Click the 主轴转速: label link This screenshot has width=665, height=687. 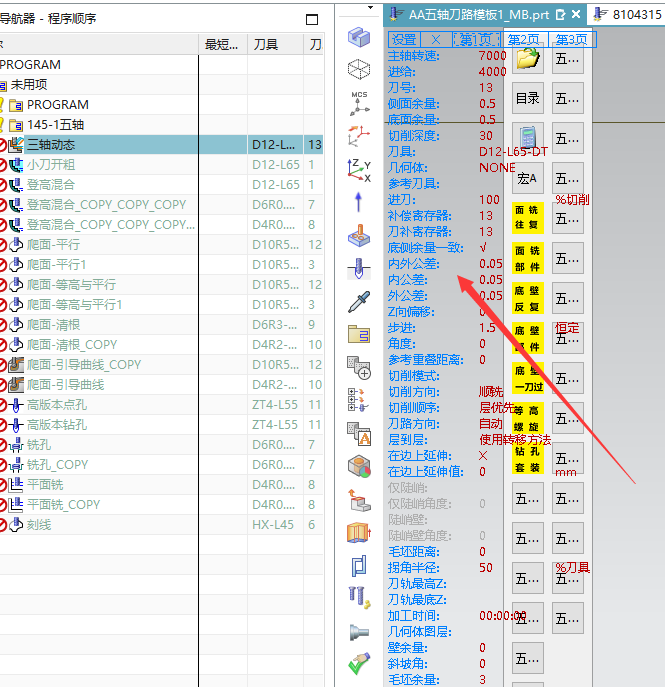point(414,56)
